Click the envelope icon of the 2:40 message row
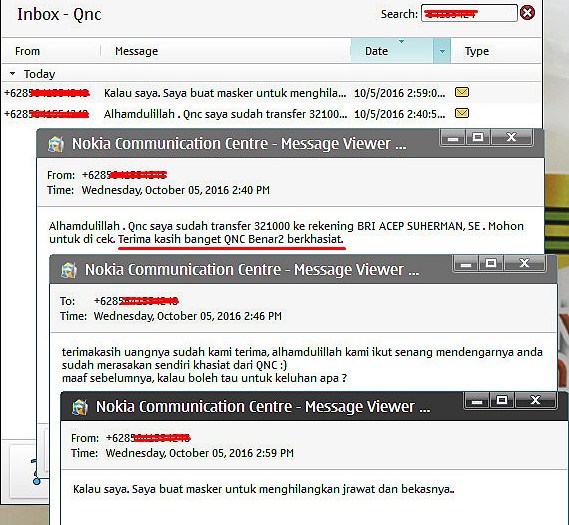 coord(462,114)
